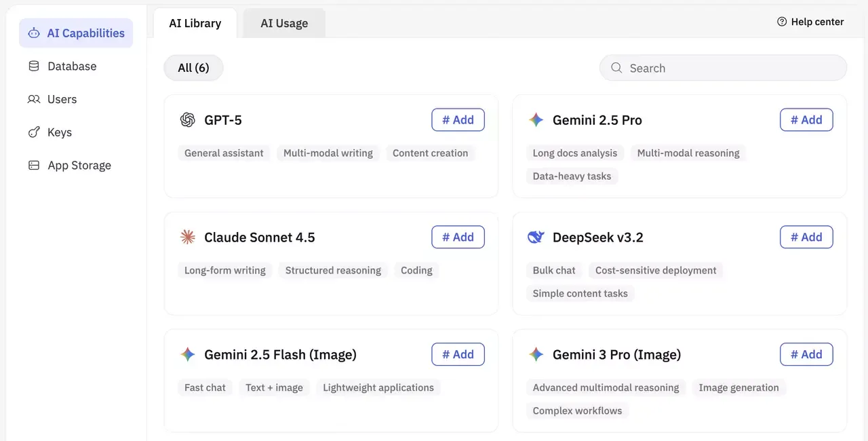Select the AI Capabilities sidebar icon
Screen dimensions: 868x441
(x=33, y=33)
